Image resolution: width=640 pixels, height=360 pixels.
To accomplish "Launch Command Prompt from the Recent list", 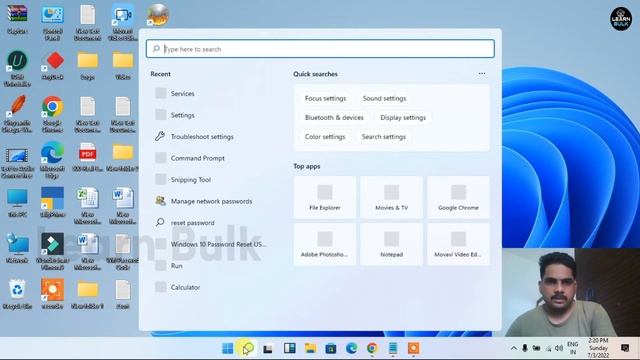I will click(198, 158).
